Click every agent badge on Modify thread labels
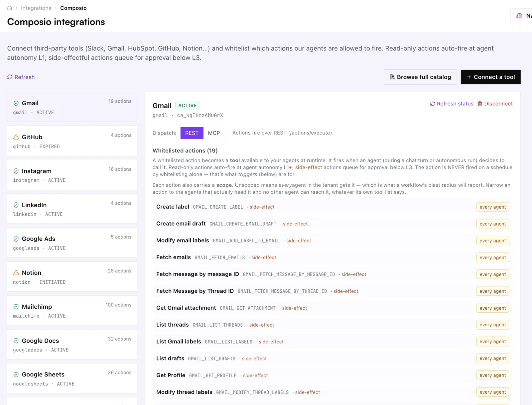The width and height of the screenshot is (532, 405). 492,392
